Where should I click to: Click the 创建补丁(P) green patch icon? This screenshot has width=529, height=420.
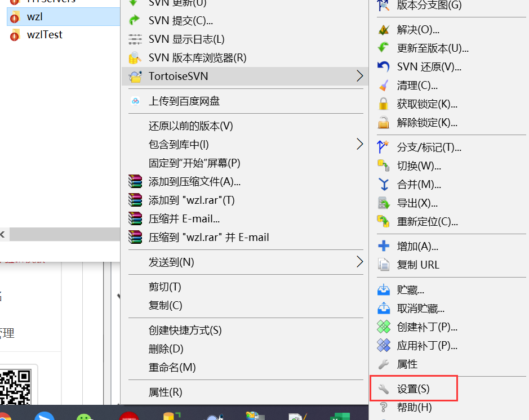[x=384, y=327]
